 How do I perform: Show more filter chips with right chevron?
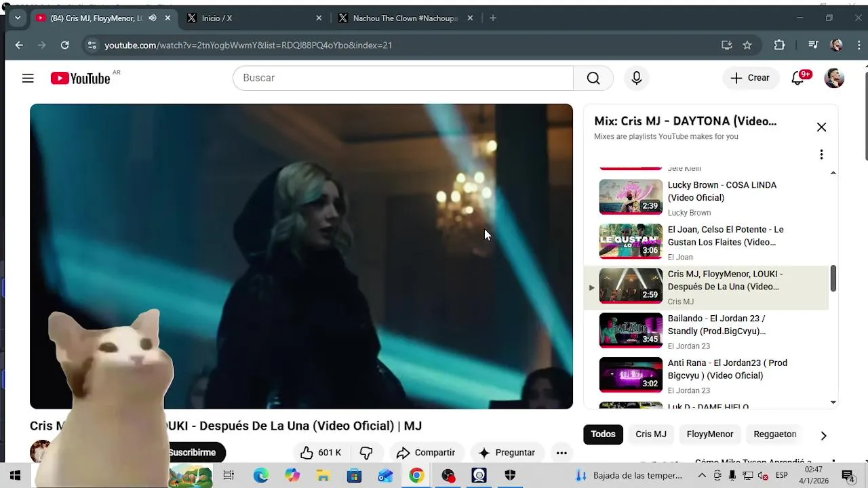click(x=823, y=435)
